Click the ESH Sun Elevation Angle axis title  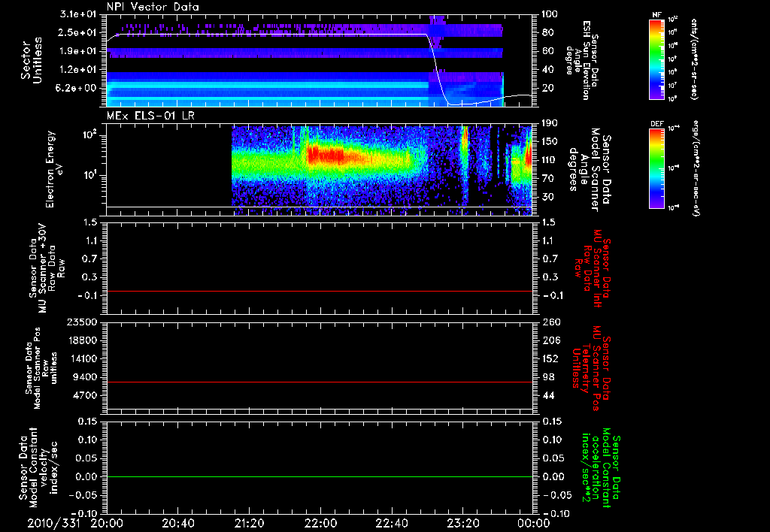[583, 60]
